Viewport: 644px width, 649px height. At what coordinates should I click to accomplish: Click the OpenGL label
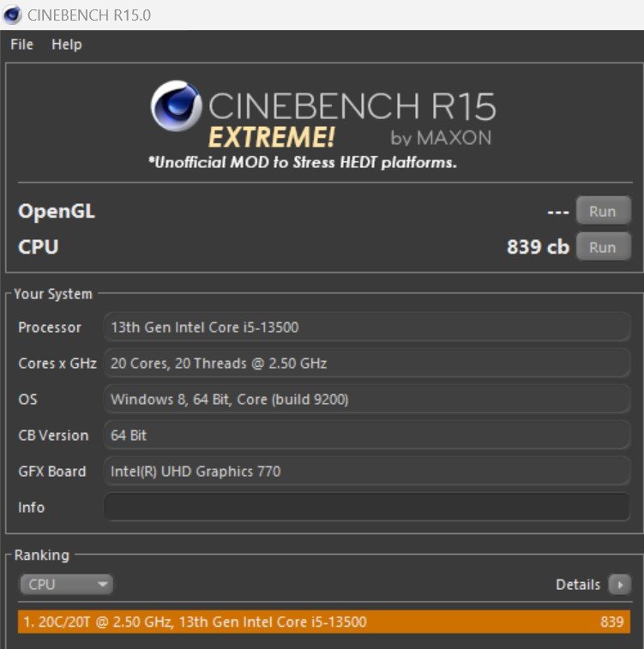coord(57,211)
